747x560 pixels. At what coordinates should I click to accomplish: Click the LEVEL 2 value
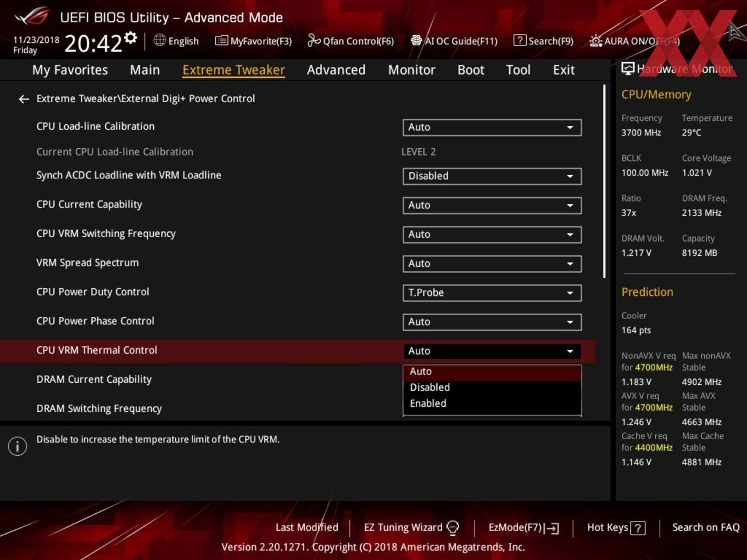coord(419,152)
